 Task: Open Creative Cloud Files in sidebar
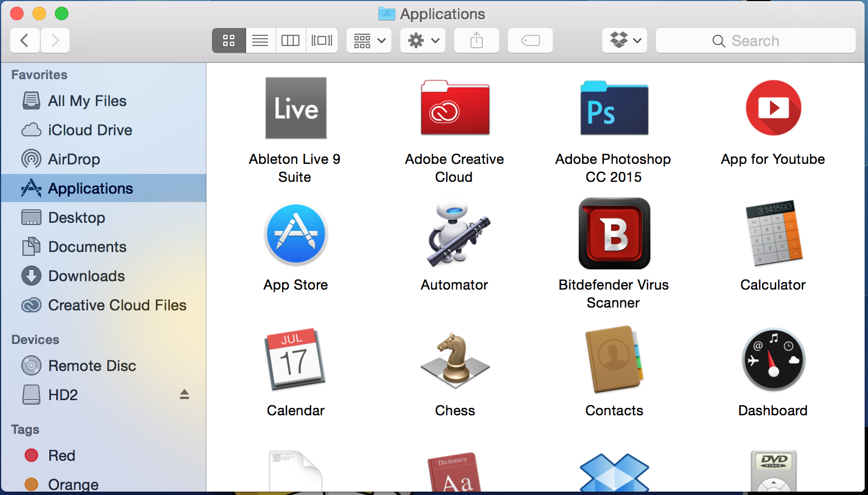tap(104, 305)
